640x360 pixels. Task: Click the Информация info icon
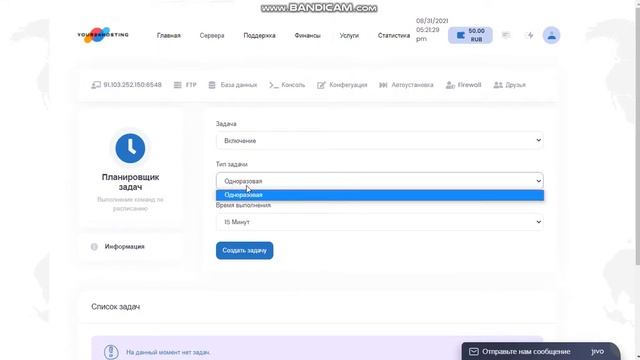[x=94, y=247]
